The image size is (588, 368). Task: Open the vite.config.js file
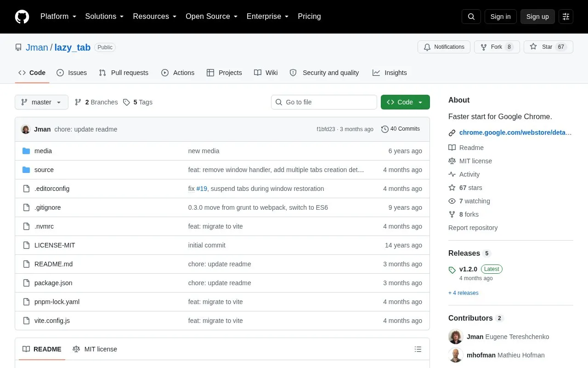tap(52, 321)
